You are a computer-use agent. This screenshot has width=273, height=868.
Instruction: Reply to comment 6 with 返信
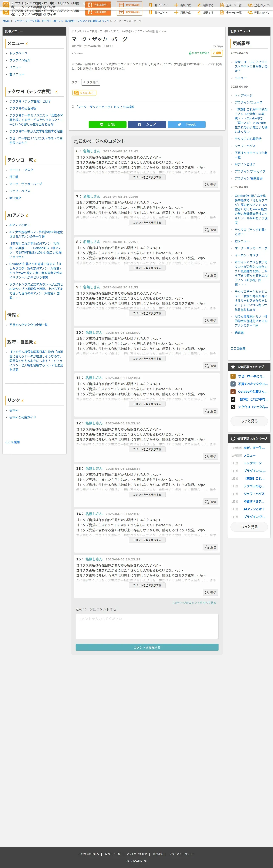[211, 184]
